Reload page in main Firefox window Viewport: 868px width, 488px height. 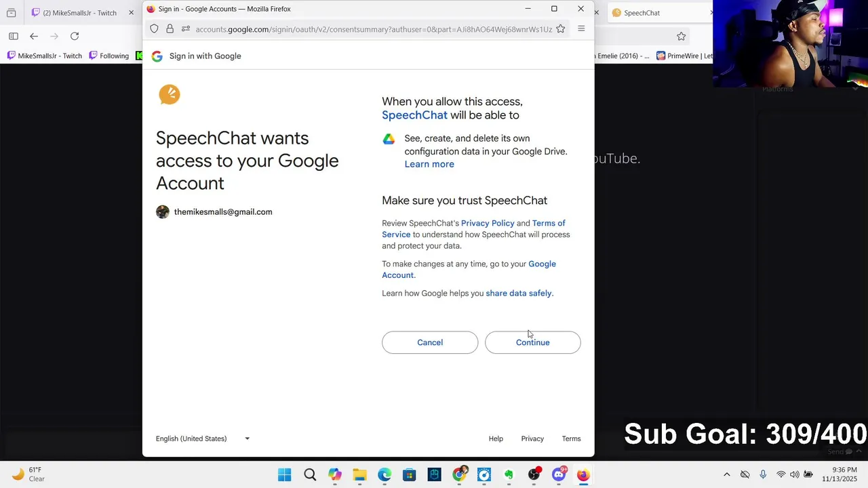[75, 36]
